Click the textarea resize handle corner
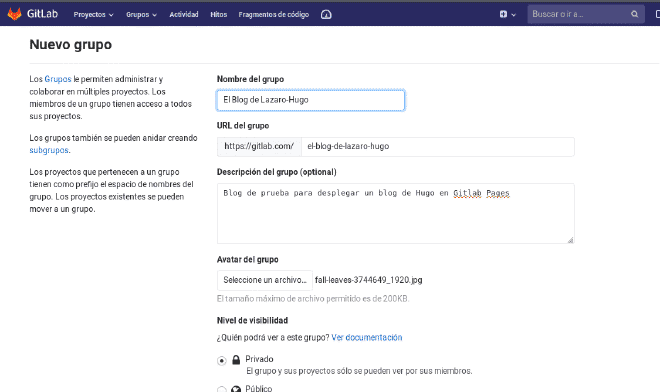 coord(570,240)
